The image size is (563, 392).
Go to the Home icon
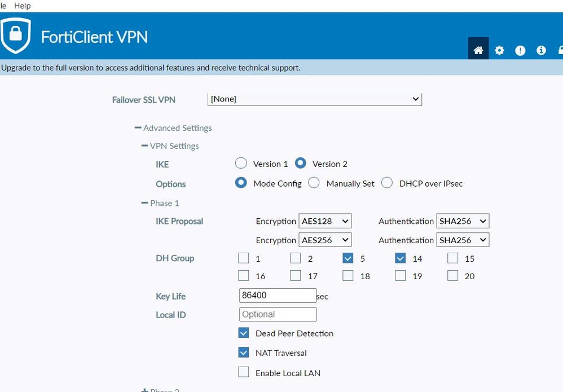coord(478,50)
